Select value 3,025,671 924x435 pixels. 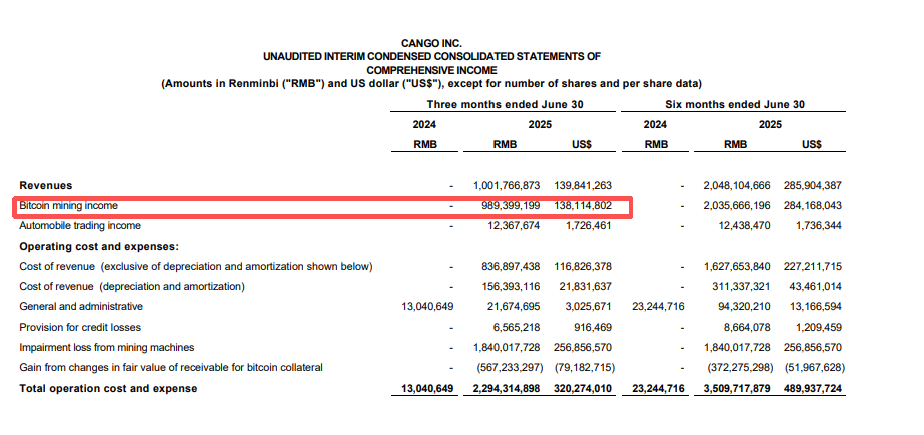[x=588, y=307]
